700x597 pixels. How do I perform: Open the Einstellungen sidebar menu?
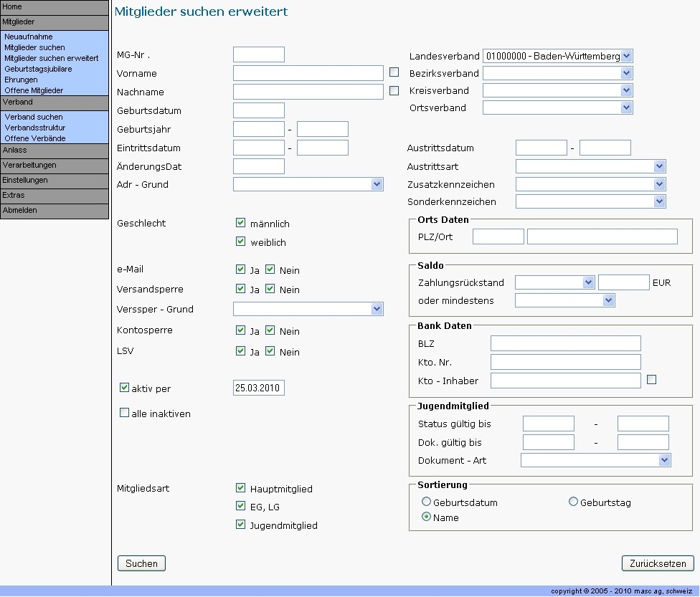[55, 181]
